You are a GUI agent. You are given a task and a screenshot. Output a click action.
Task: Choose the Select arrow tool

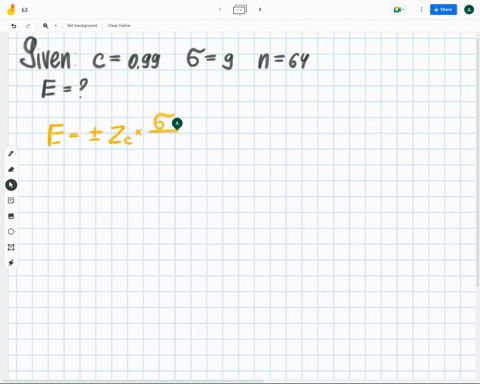click(11, 185)
